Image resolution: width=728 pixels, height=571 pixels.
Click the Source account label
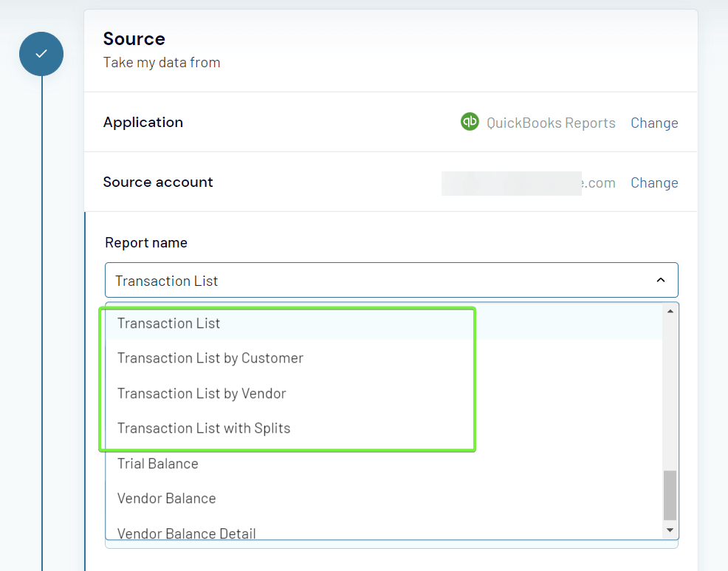pyautogui.click(x=158, y=182)
